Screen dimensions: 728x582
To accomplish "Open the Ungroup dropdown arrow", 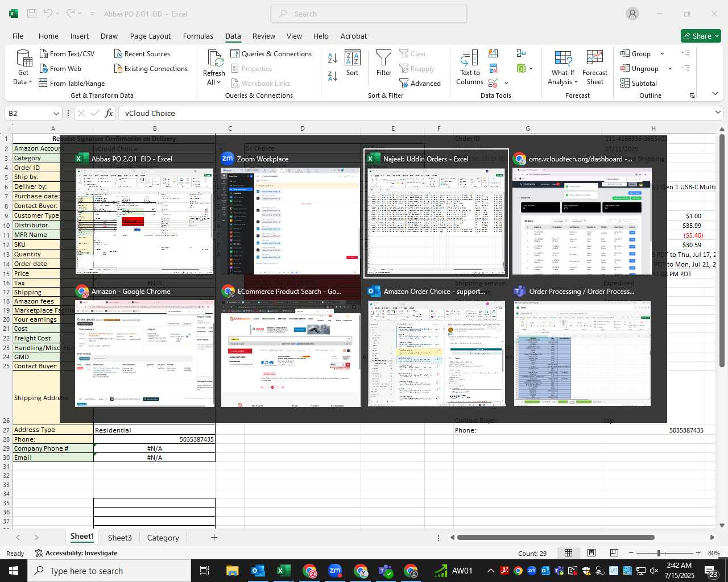I will pyautogui.click(x=670, y=68).
